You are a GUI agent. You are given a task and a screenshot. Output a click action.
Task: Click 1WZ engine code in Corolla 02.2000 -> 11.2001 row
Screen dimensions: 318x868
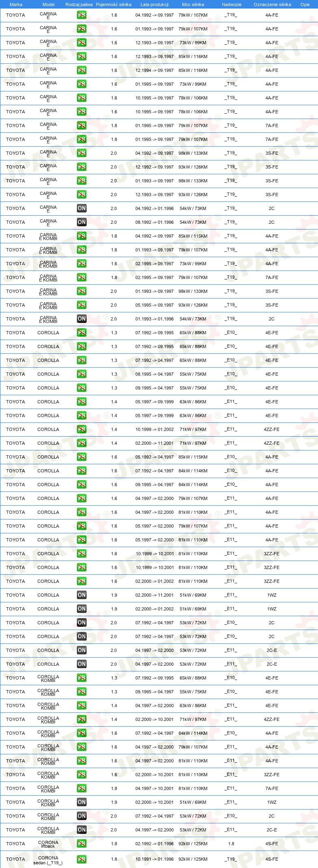pyautogui.click(x=272, y=595)
